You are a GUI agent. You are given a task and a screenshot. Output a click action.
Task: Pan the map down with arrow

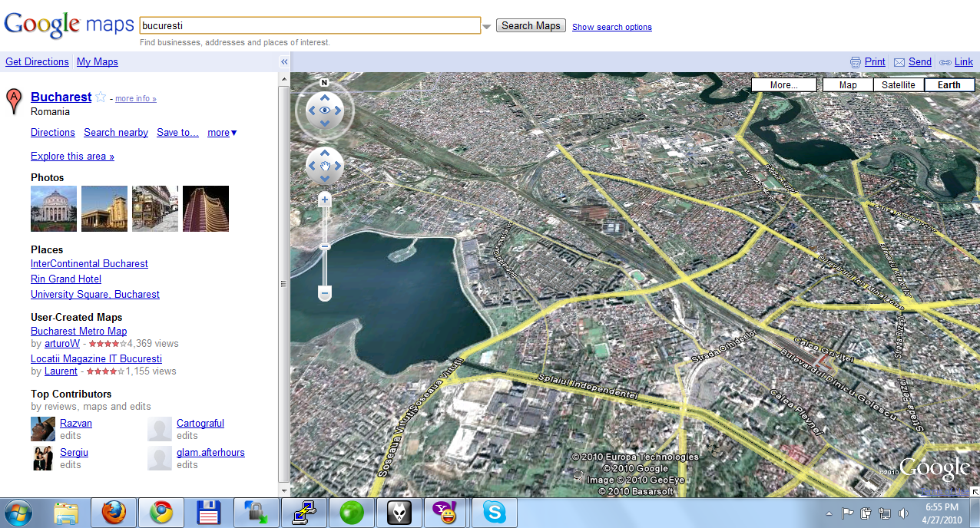click(325, 178)
